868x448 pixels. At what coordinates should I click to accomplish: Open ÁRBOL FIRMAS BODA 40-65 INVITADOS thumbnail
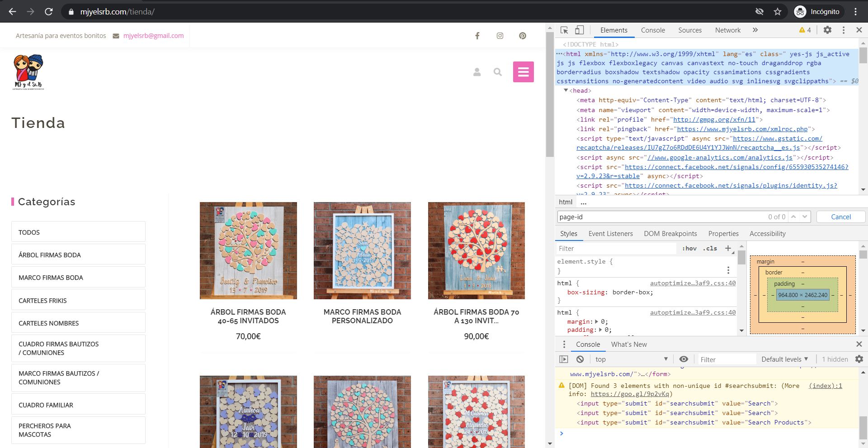tap(248, 250)
